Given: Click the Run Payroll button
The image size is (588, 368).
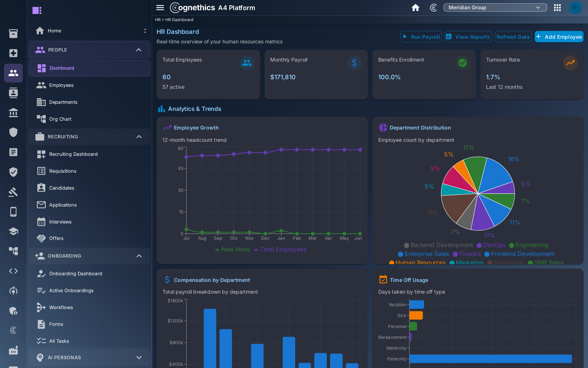Looking at the screenshot, I should tap(421, 37).
